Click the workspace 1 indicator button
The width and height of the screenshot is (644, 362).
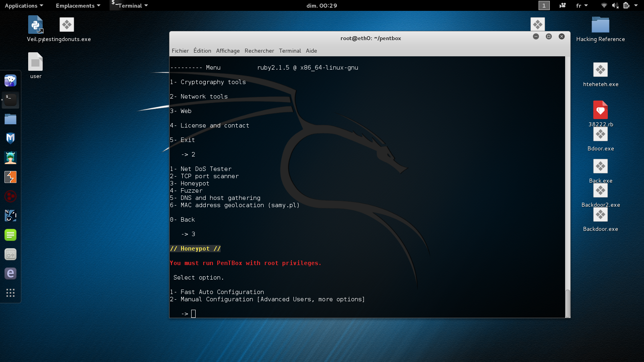pyautogui.click(x=544, y=6)
